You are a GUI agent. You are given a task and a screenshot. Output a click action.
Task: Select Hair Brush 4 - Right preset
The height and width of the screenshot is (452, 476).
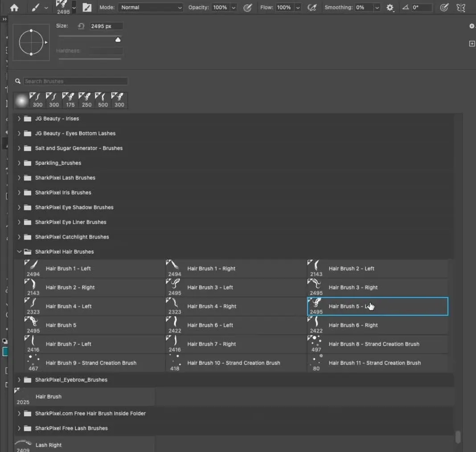(x=236, y=306)
